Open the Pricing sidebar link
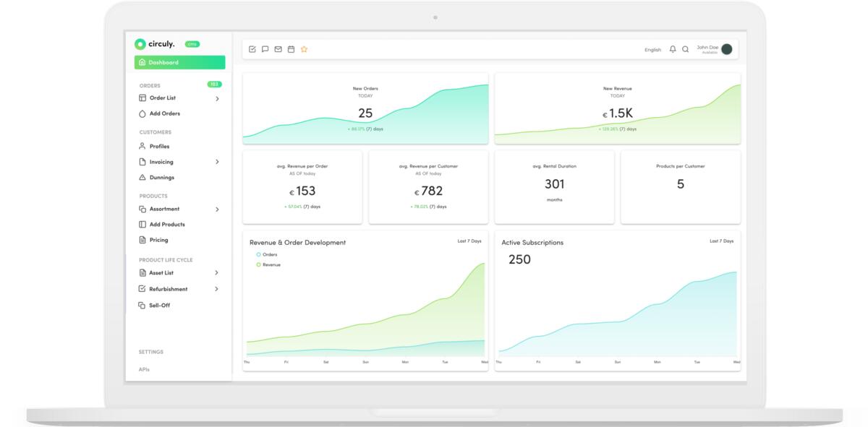 [x=158, y=240]
